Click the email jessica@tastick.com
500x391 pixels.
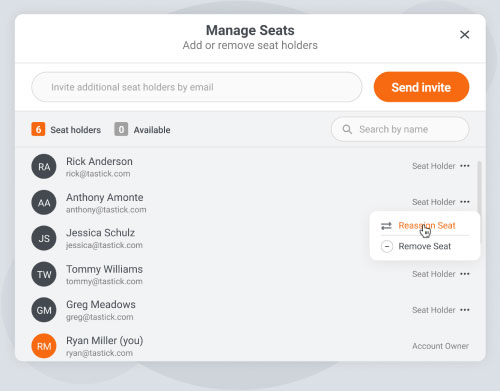click(104, 245)
